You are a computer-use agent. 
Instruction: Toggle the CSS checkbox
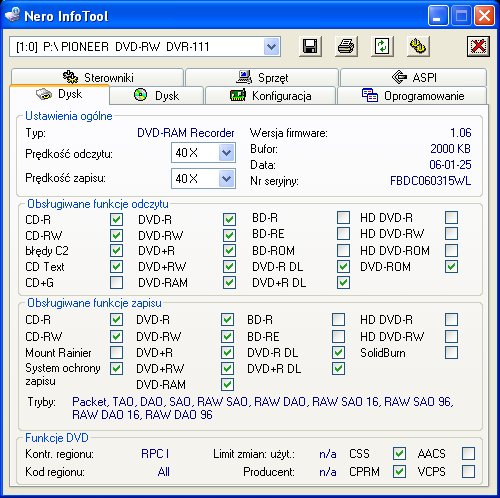tap(399, 454)
